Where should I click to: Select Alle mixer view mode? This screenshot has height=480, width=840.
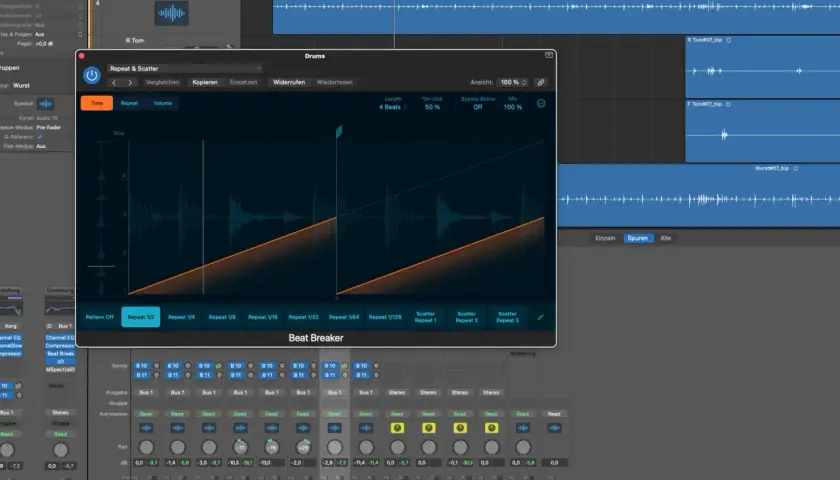(x=666, y=238)
